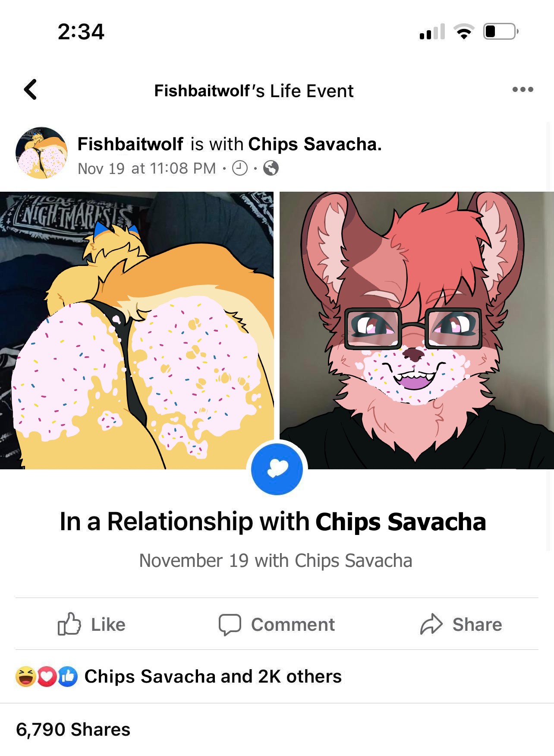The width and height of the screenshot is (554, 756).
Task: Tap the Share arrow icon
Action: pyautogui.click(x=431, y=624)
